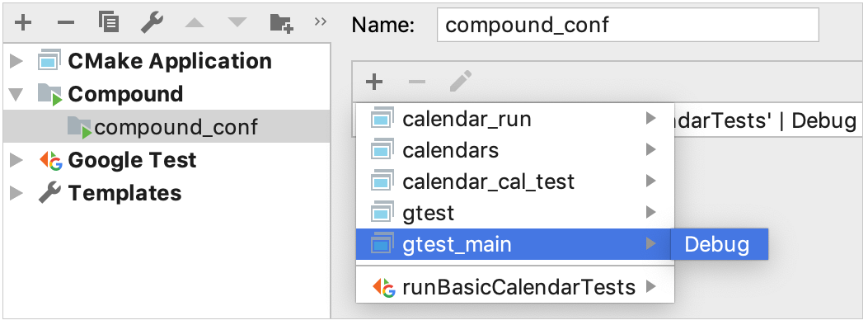Move configuration down with arrow icon

(237, 23)
